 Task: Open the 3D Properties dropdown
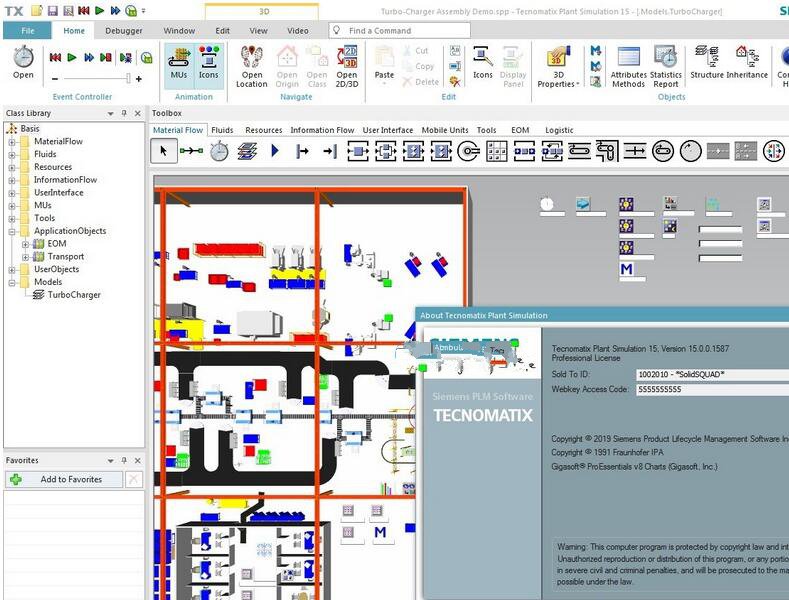tap(558, 66)
